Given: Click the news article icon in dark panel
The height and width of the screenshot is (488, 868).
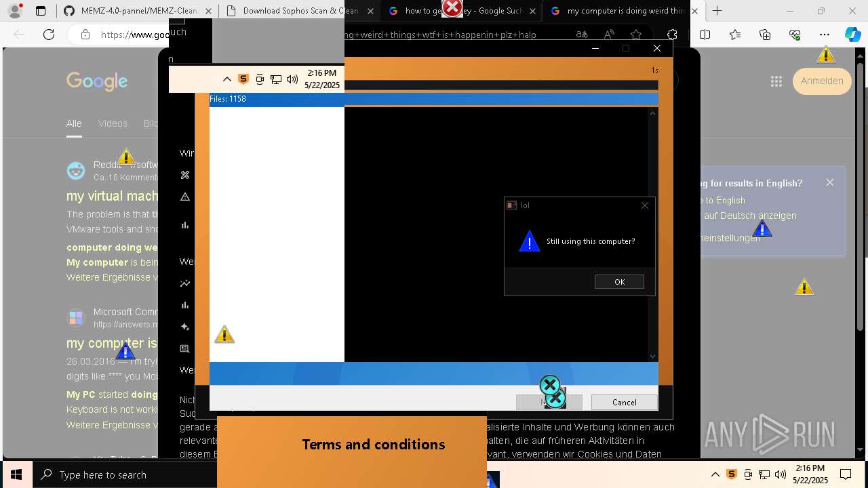Looking at the screenshot, I should point(184,348).
